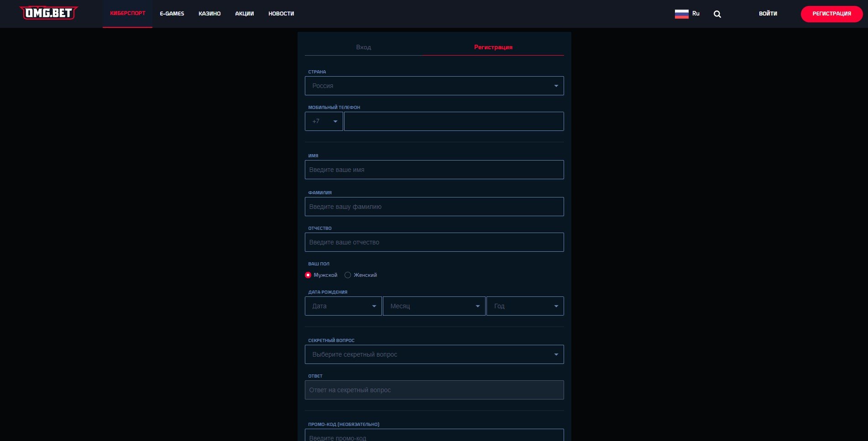Expand the secret question dropdown
This screenshot has width=868, height=441.
pos(434,354)
